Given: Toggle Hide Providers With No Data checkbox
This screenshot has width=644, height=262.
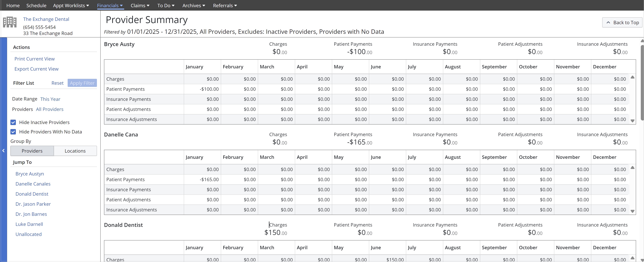Looking at the screenshot, I should (x=13, y=132).
